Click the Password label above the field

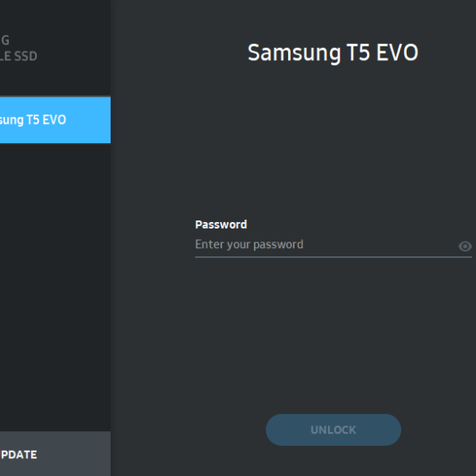[x=221, y=225]
